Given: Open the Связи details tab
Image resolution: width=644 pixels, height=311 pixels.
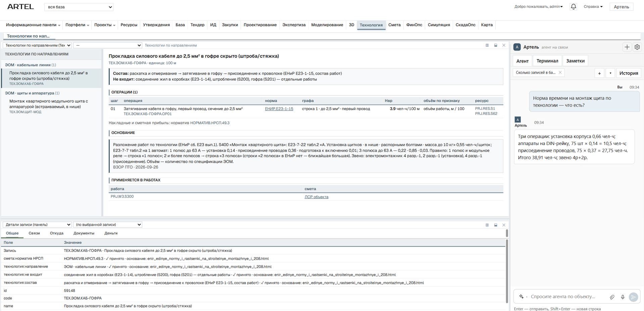Looking at the screenshot, I should (x=34, y=233).
